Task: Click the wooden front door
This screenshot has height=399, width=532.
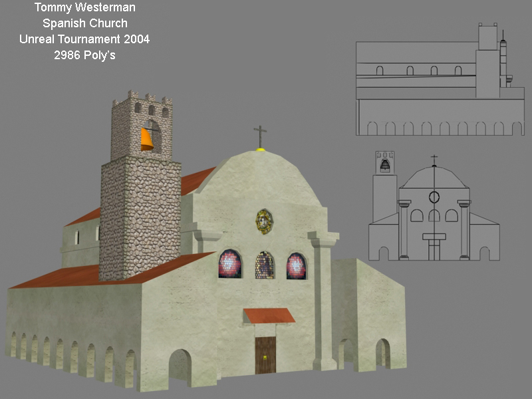Action: 265,354
